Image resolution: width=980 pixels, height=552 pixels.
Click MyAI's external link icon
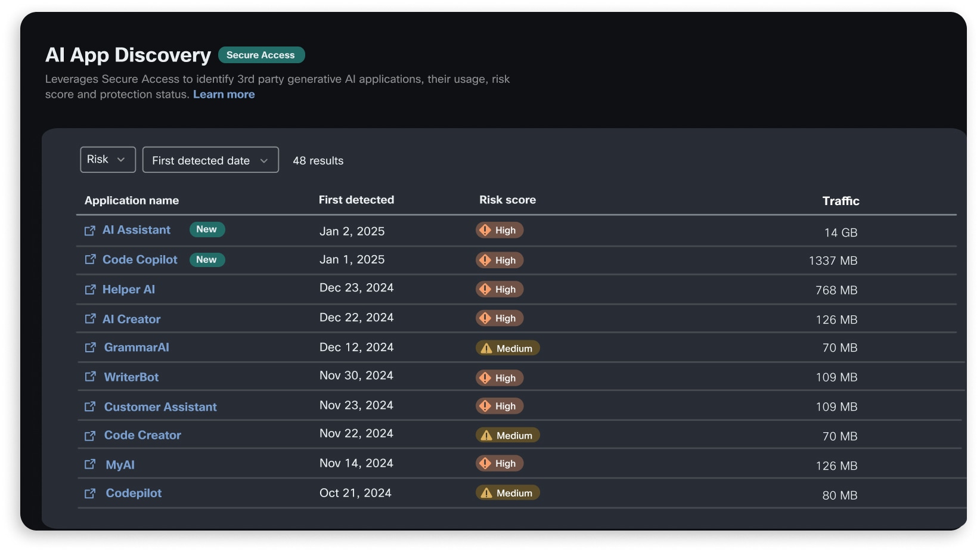pyautogui.click(x=90, y=464)
